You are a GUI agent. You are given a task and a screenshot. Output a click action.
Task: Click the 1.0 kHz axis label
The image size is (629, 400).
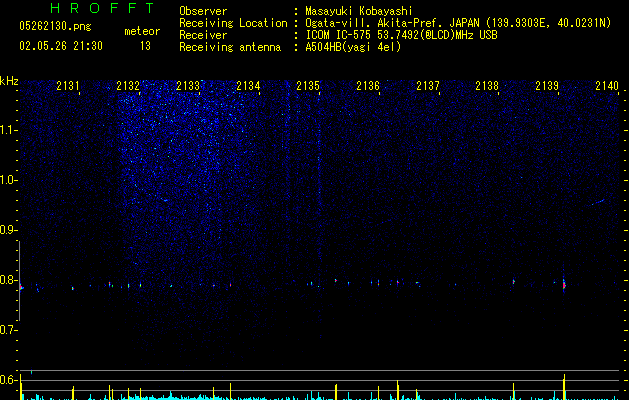tap(8, 180)
